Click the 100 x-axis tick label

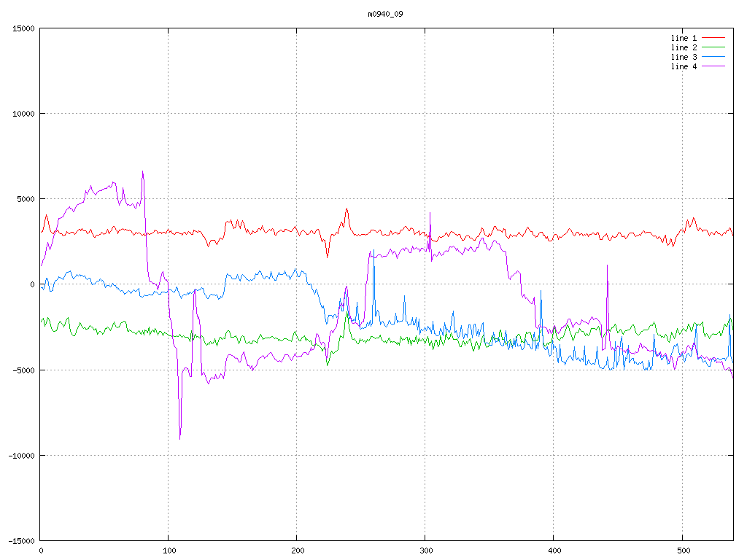169,551
